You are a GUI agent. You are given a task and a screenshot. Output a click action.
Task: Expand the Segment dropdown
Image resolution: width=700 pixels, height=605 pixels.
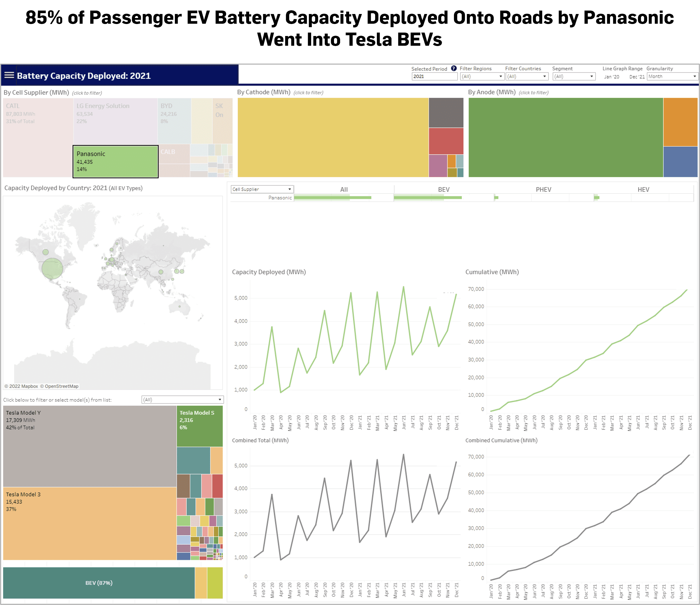point(574,76)
